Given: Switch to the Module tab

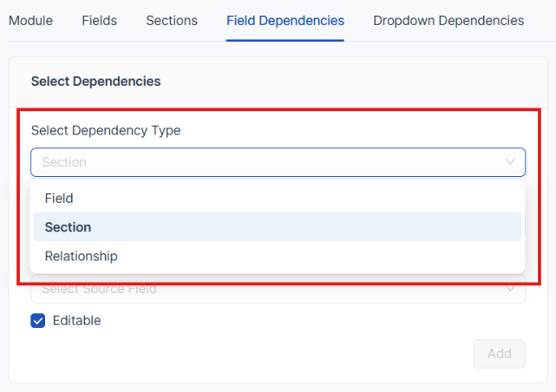Looking at the screenshot, I should (30, 20).
